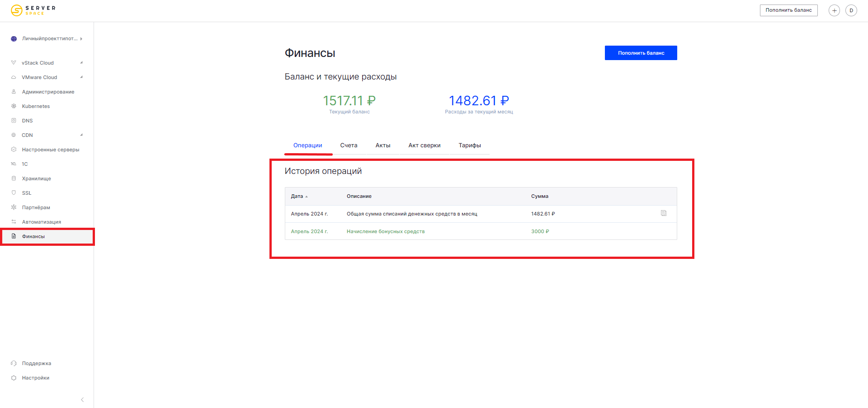Click the blue Пополнить баланс button
Image resolution: width=868 pixels, height=408 pixels.
[x=641, y=53]
